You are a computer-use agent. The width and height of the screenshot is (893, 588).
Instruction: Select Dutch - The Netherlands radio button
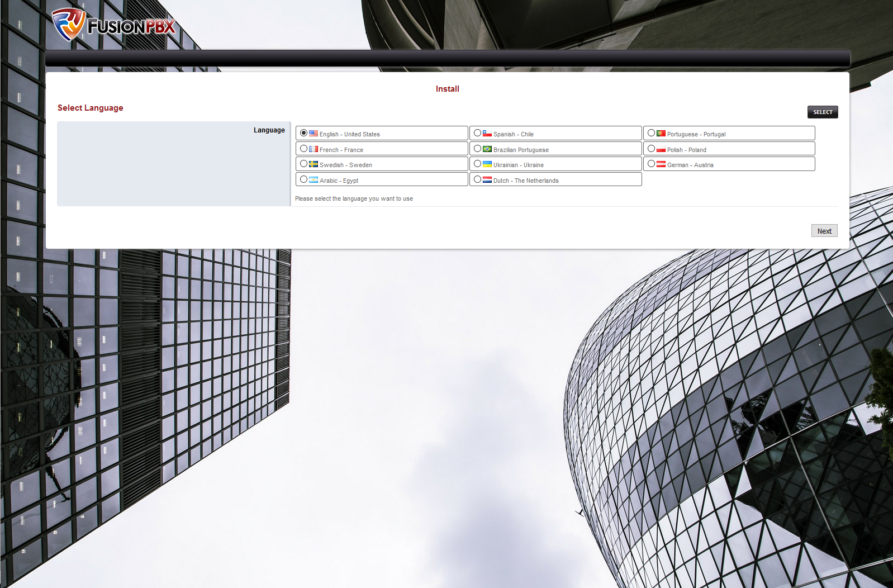477,179
